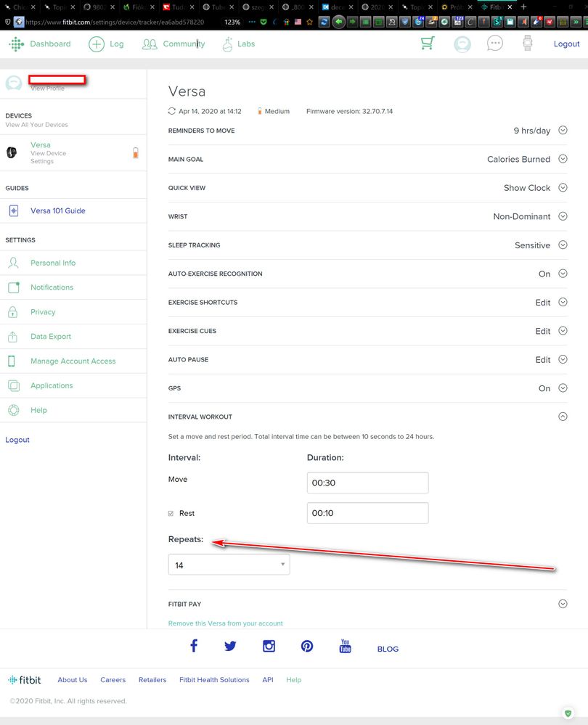Open Fitbit's Facebook page icon
The width and height of the screenshot is (588, 725).
click(194, 645)
